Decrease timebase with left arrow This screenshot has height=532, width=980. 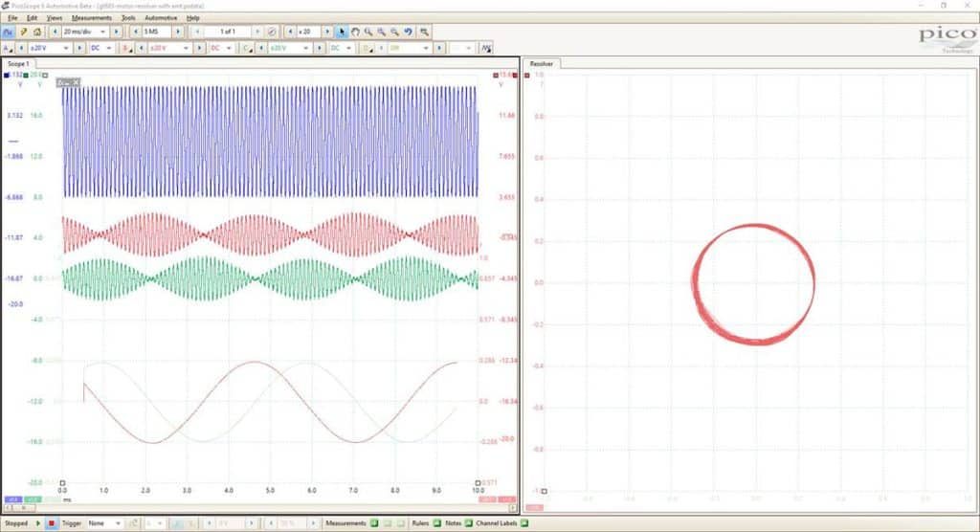pyautogui.click(x=55, y=32)
